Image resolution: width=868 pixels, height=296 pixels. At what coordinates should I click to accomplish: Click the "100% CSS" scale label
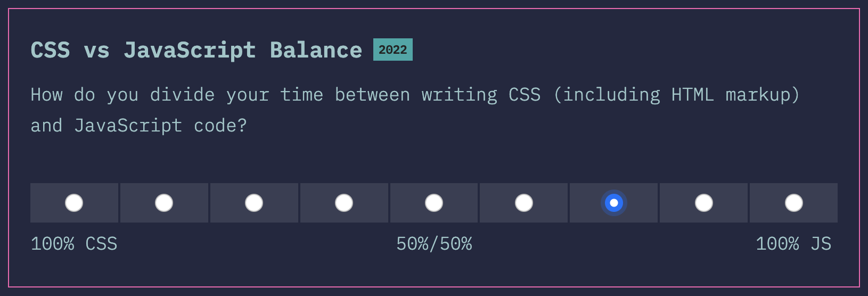pyautogui.click(x=74, y=244)
